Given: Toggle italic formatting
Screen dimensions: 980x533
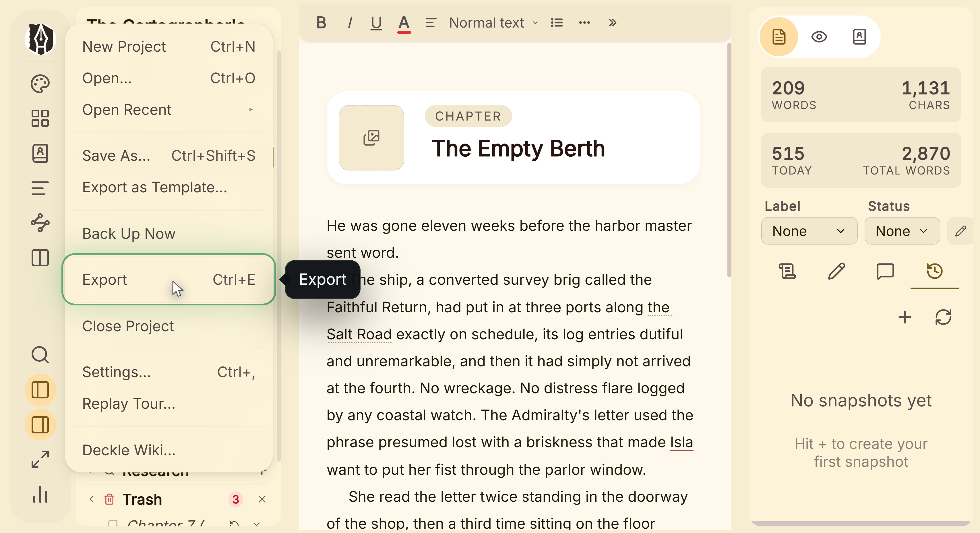Looking at the screenshot, I should [349, 23].
